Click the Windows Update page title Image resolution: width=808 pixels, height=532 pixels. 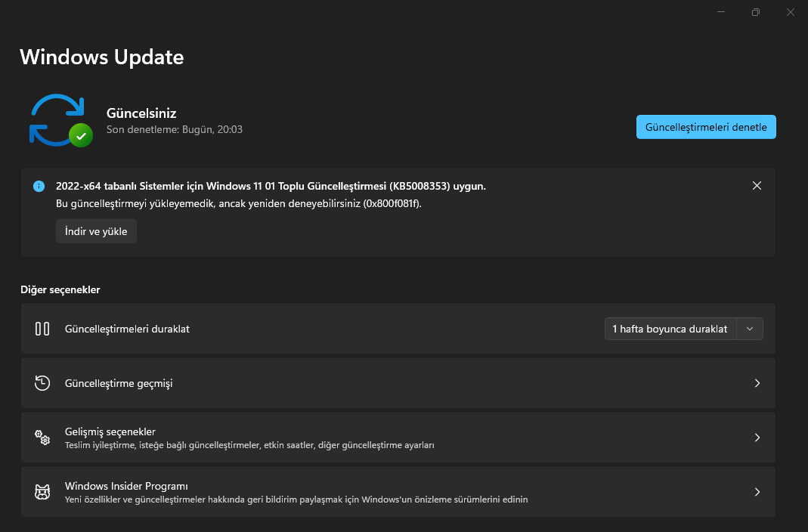click(x=101, y=57)
